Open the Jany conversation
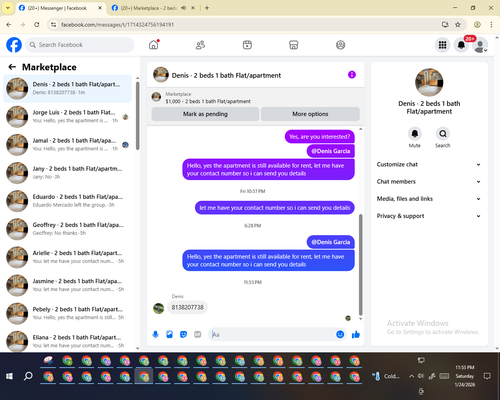The width and height of the screenshot is (500, 400). (67, 173)
